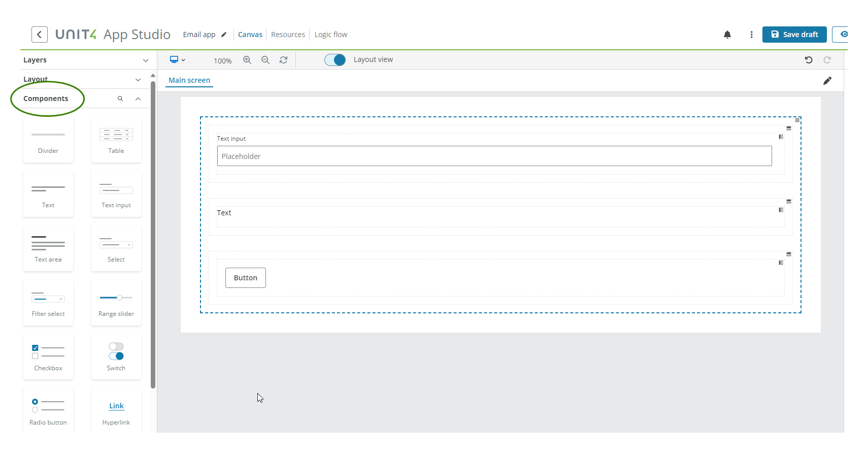Click the back arrow button
Viewport: 868px width, 453px height.
pyautogui.click(x=40, y=35)
